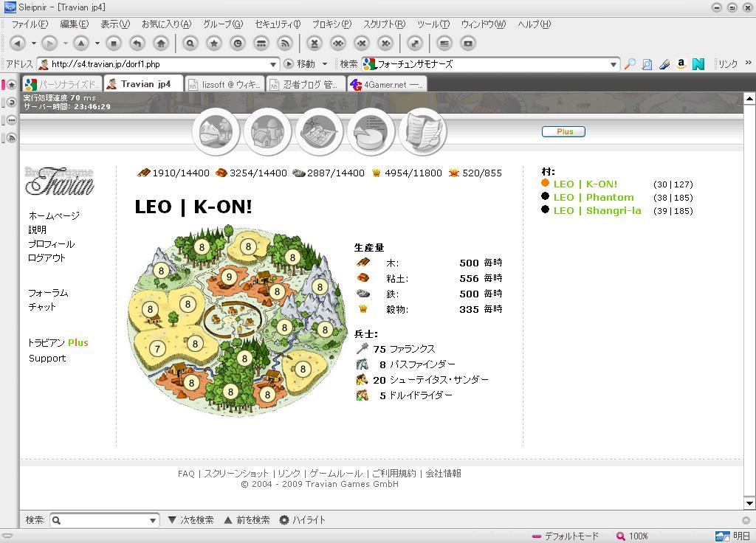Switch to the 忍者ブログ tab
The height and width of the screenshot is (543, 756).
click(306, 84)
